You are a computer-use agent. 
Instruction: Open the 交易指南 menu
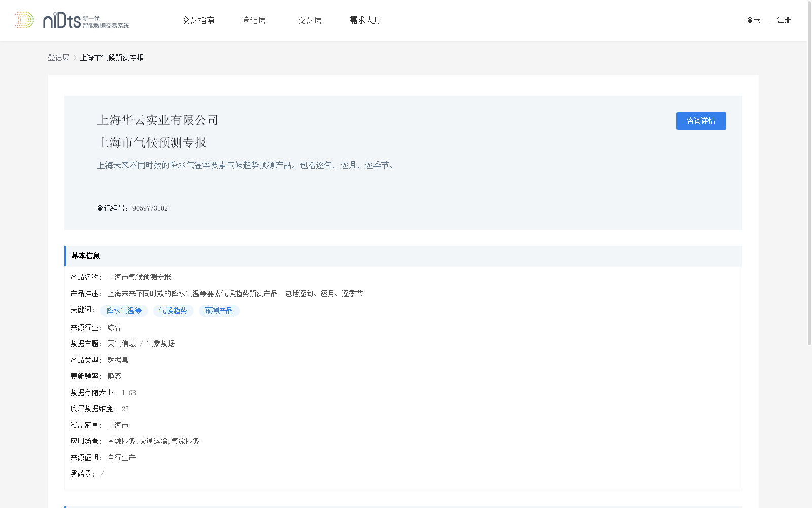click(x=198, y=20)
